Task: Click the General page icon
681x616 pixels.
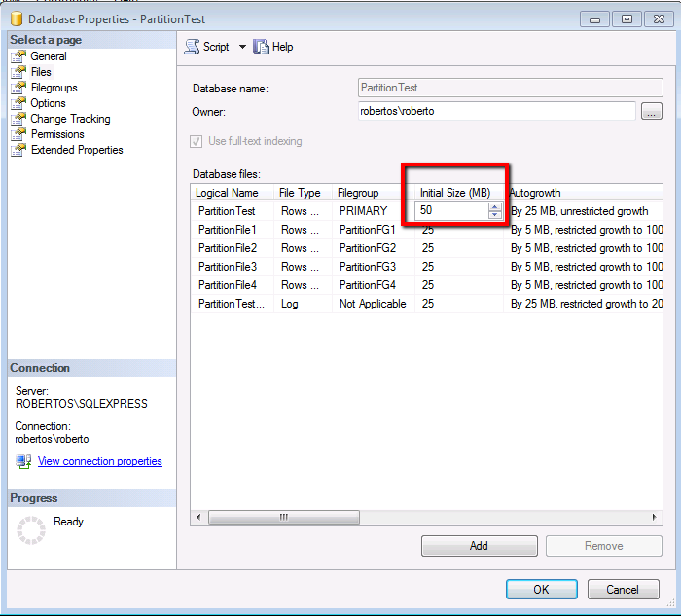Action: [x=18, y=56]
